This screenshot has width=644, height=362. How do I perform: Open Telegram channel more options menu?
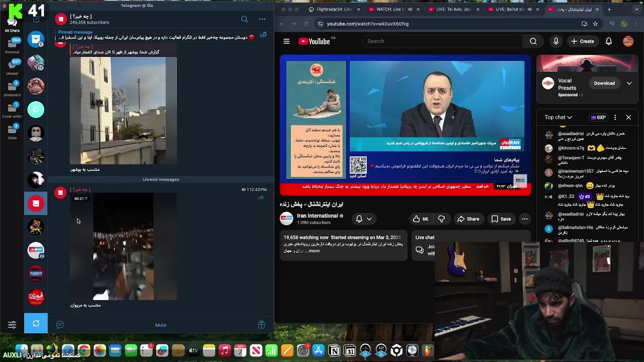click(x=262, y=19)
